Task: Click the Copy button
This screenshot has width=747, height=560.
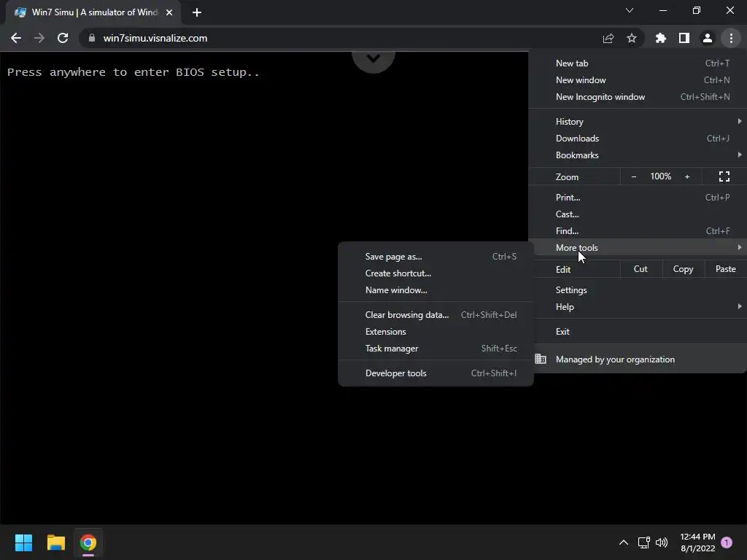Action: click(683, 269)
